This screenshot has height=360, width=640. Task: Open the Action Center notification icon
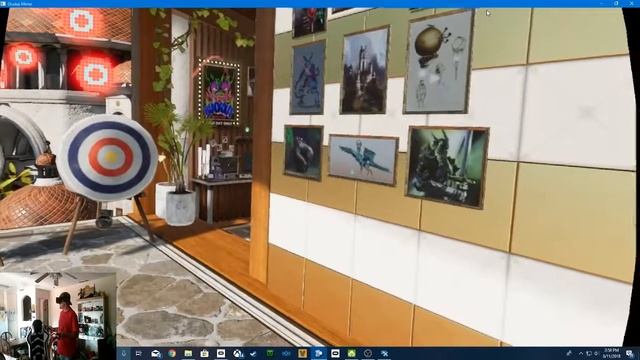(631, 353)
